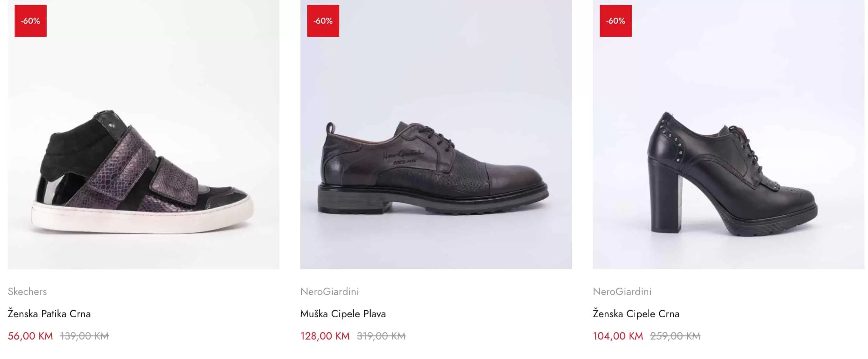Open the Muška Cipele Plava product title
The width and height of the screenshot is (868, 359).
[x=343, y=314]
